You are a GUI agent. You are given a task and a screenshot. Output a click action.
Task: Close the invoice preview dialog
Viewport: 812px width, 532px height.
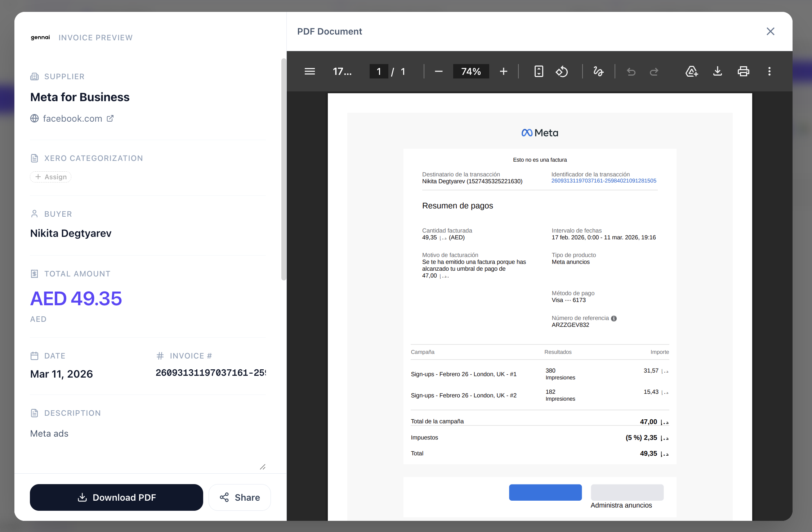[770, 31]
